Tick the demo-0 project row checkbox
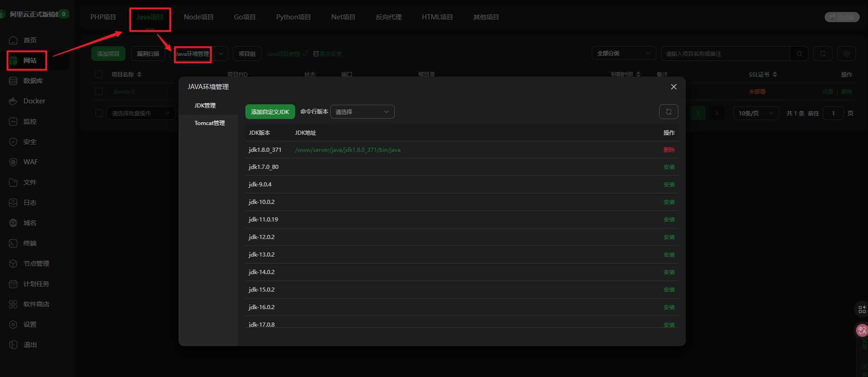868x377 pixels. click(x=99, y=91)
